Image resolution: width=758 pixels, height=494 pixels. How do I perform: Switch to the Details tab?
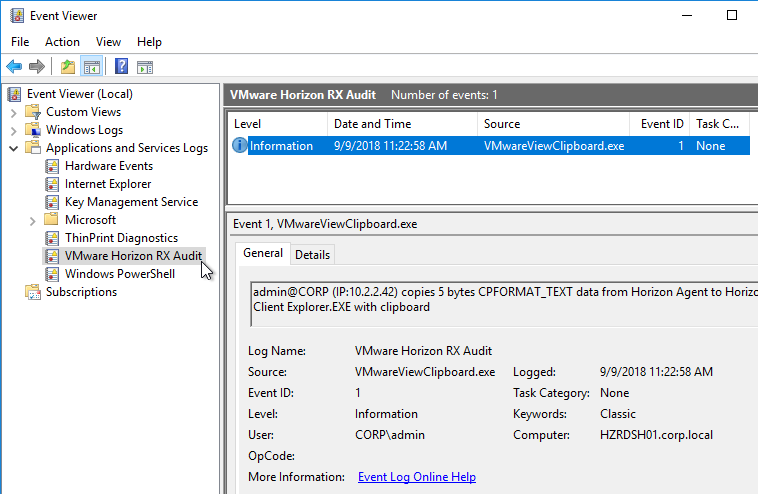(x=312, y=255)
